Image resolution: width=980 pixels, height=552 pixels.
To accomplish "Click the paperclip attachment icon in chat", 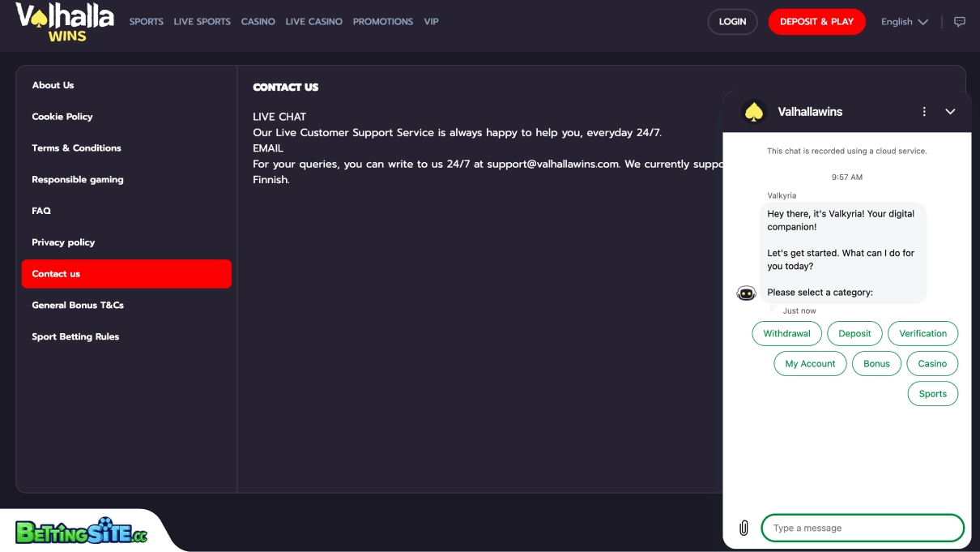I will tap(744, 528).
